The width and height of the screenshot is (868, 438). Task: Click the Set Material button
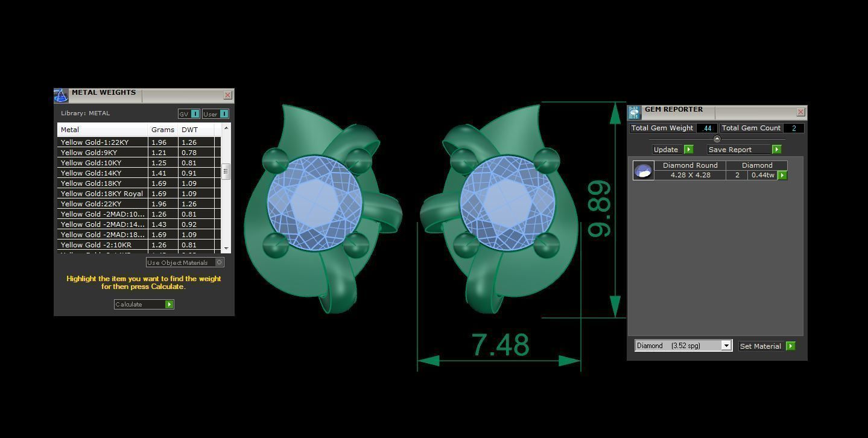coord(762,346)
